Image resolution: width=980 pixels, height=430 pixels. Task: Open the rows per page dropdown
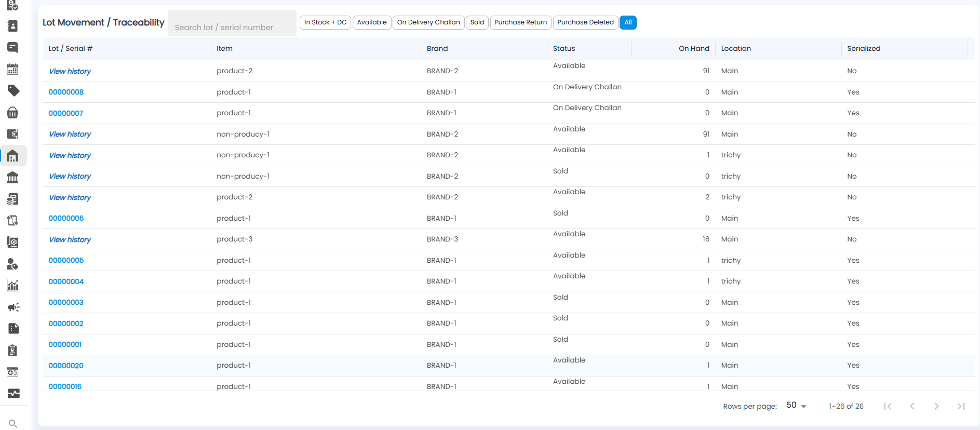[796, 406]
